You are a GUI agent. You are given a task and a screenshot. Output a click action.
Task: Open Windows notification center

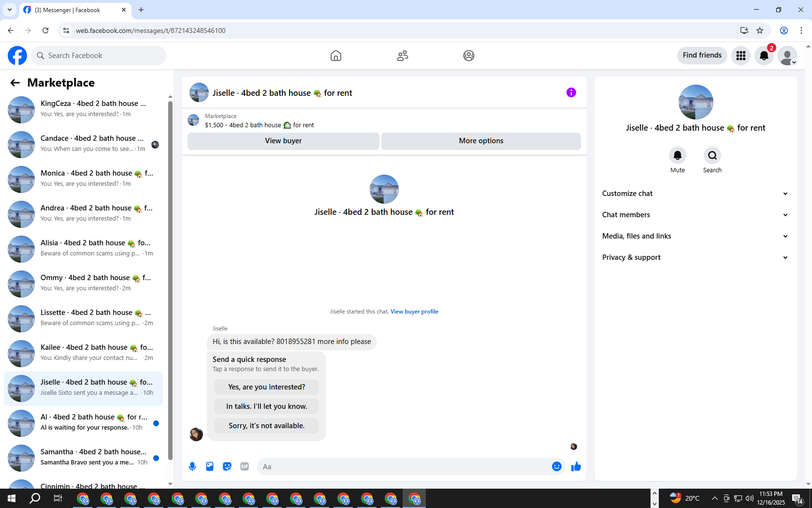pos(797,498)
